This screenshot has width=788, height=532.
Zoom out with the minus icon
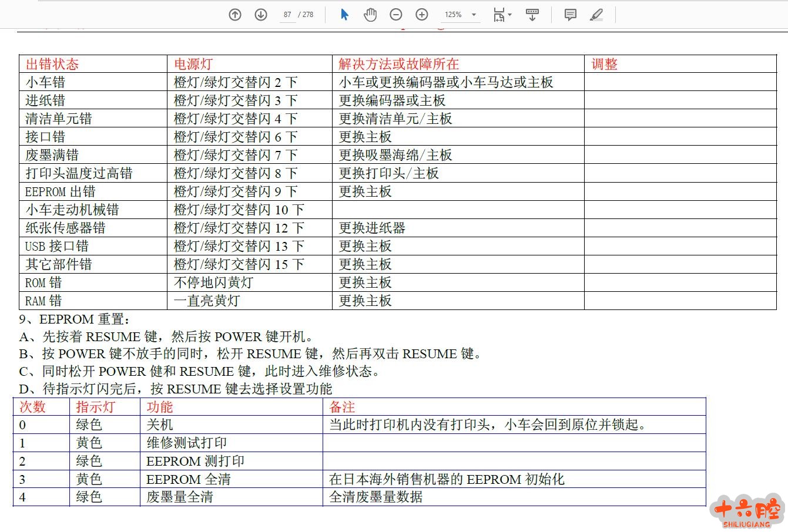[x=396, y=15]
